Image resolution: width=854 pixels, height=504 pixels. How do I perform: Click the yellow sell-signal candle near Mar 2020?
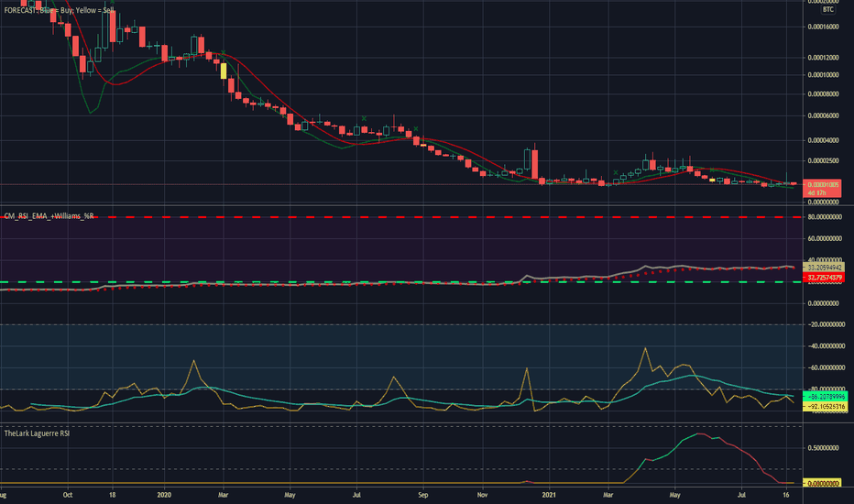(x=224, y=71)
